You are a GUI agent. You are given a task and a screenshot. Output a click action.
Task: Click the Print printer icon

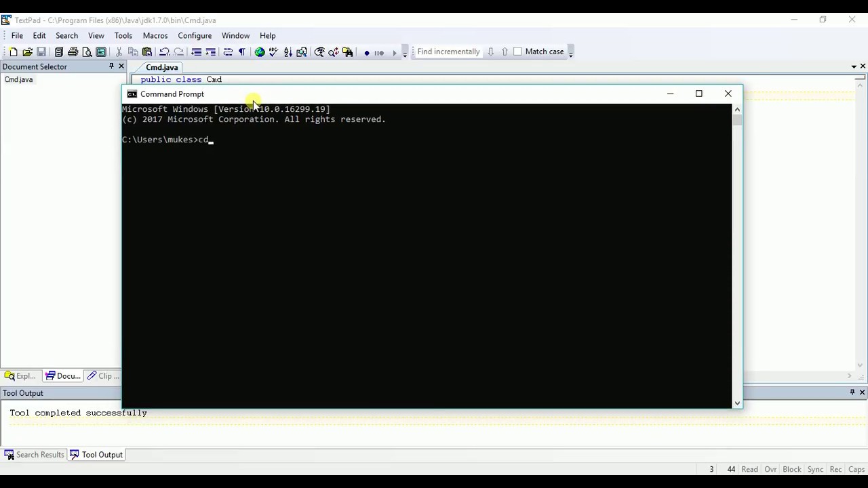(73, 52)
